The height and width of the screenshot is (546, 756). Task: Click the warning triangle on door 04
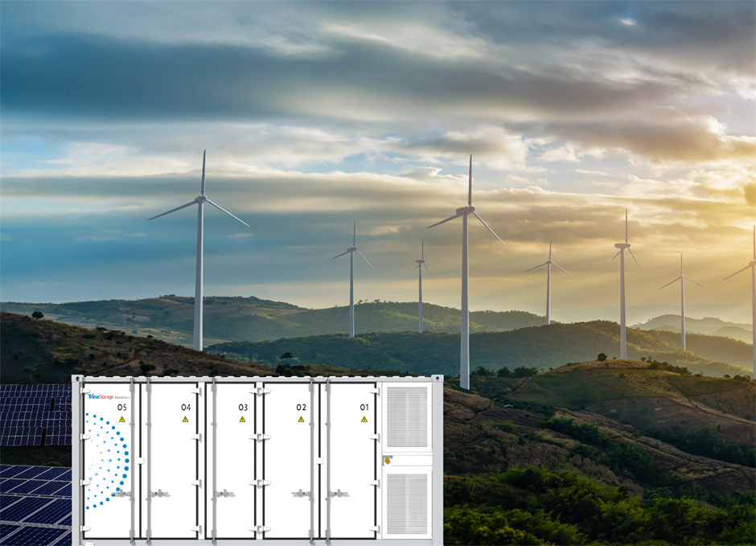click(185, 419)
